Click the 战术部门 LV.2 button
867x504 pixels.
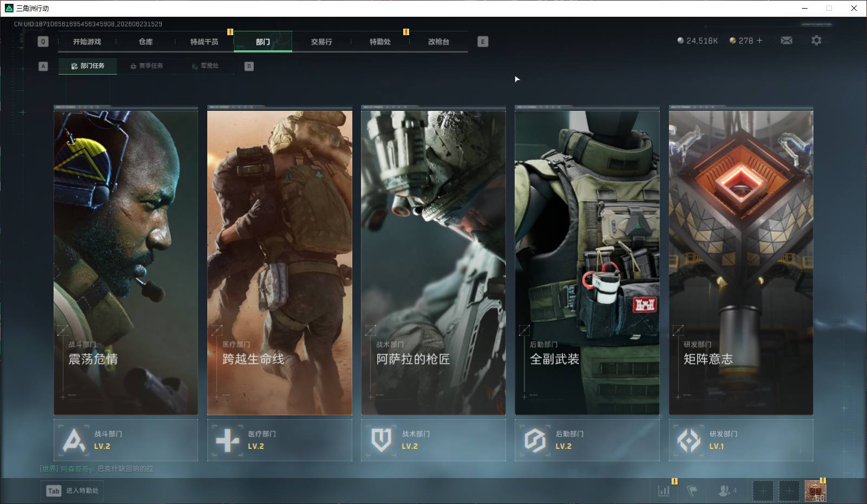433,440
